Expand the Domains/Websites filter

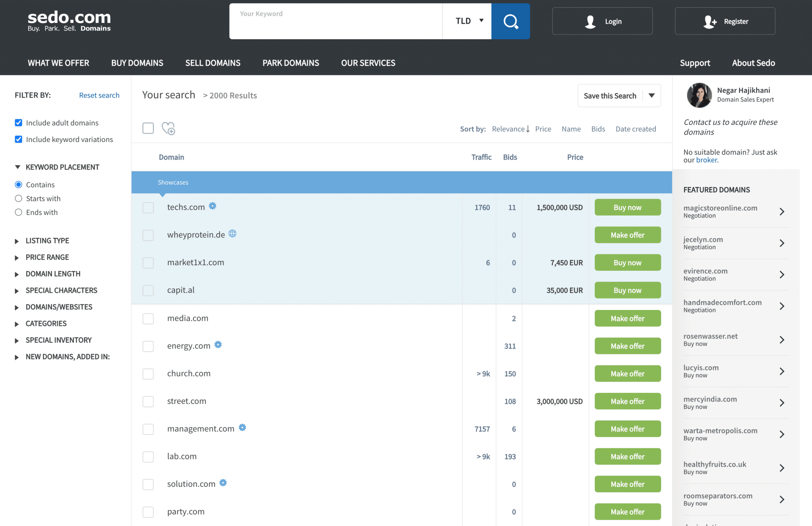click(x=54, y=307)
